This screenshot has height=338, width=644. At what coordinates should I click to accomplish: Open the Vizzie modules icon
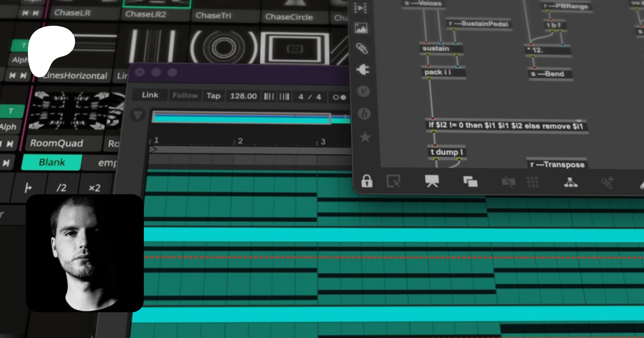[x=364, y=92]
